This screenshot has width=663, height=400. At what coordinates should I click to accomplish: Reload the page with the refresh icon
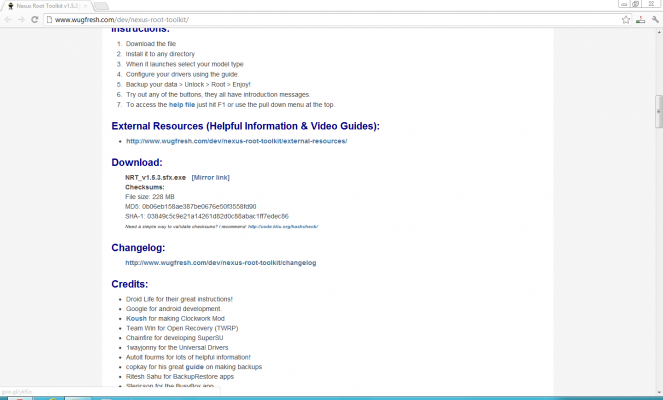pos(35,19)
